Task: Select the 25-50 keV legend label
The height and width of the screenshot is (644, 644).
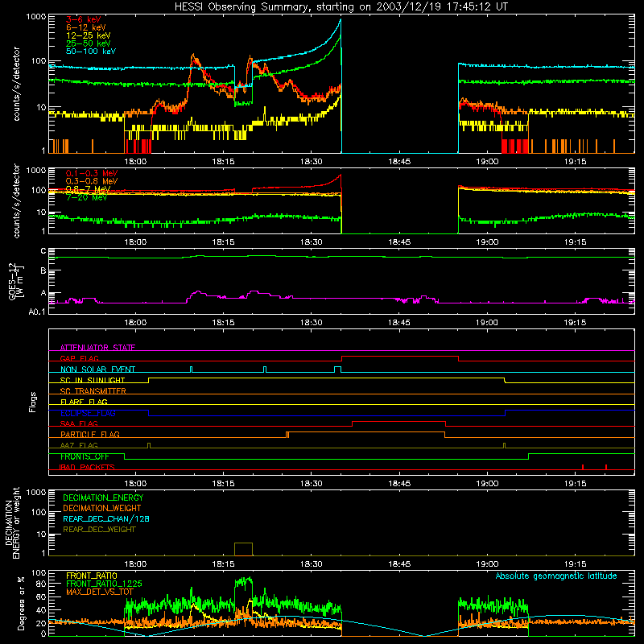Action: click(89, 43)
